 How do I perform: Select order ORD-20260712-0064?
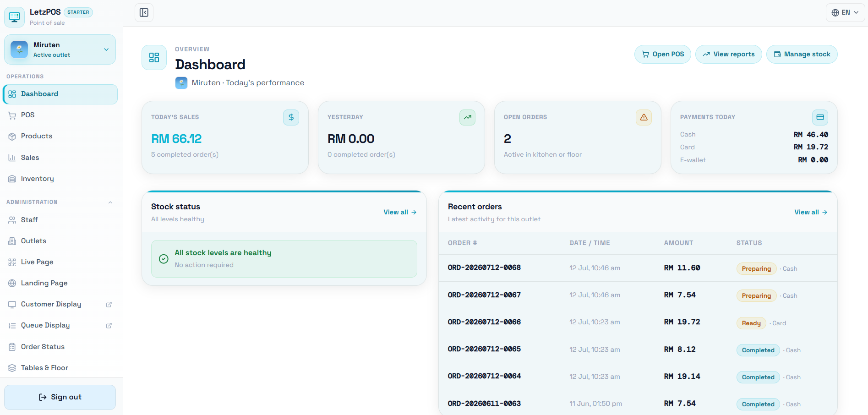638,377
